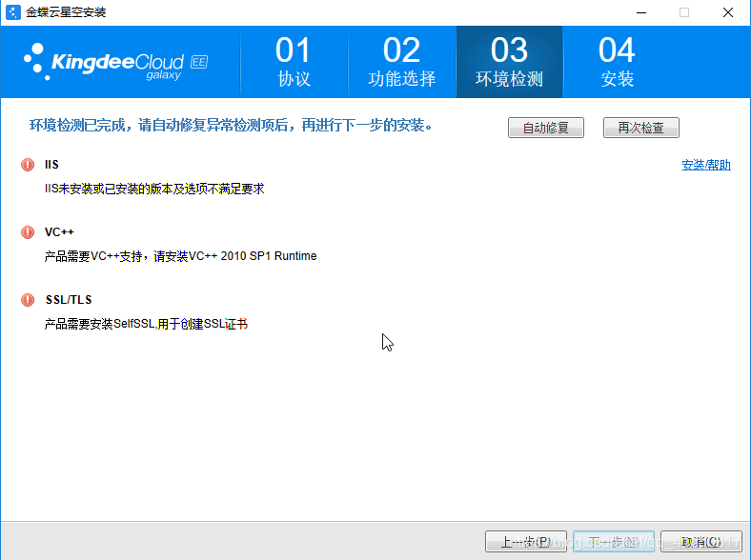Open the 安装帮助 link

706,165
